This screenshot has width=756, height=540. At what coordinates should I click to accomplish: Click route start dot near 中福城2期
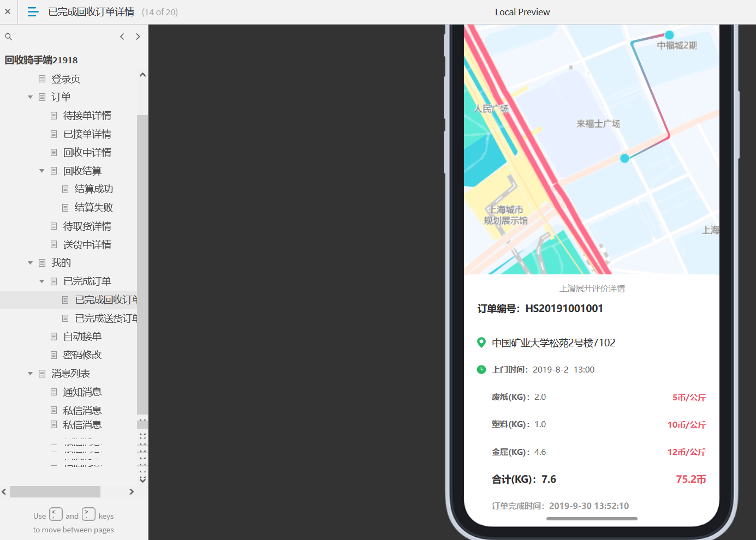[x=669, y=35]
